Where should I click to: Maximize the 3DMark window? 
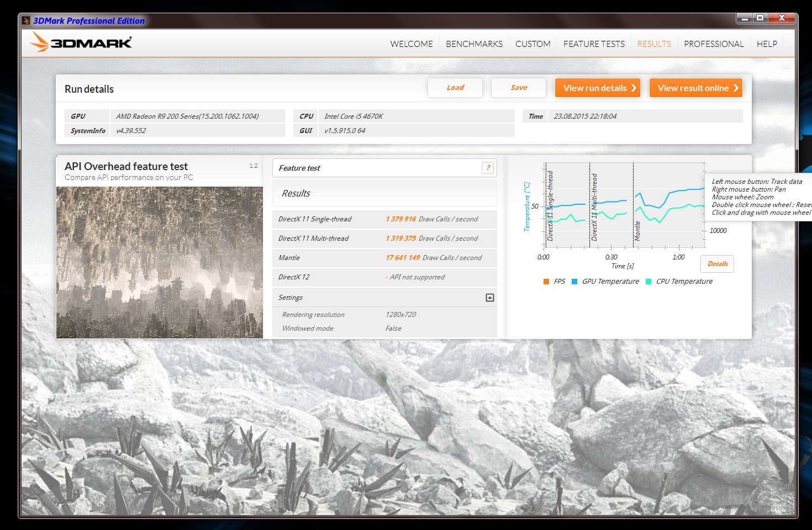(x=760, y=18)
